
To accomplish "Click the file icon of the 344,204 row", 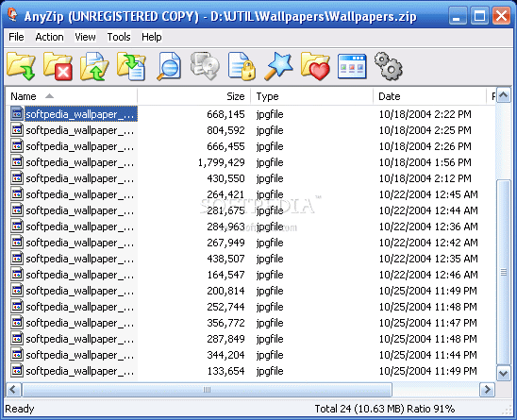I will click(17, 355).
